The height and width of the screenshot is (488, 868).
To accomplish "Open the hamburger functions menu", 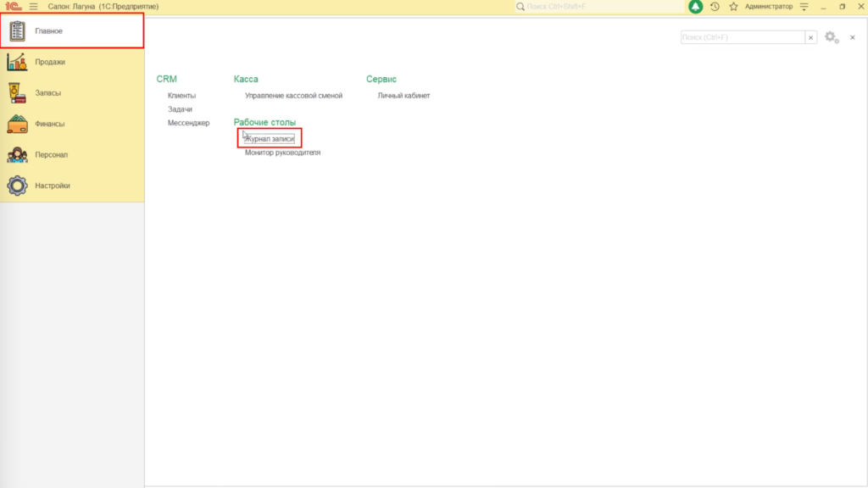I will 34,7.
